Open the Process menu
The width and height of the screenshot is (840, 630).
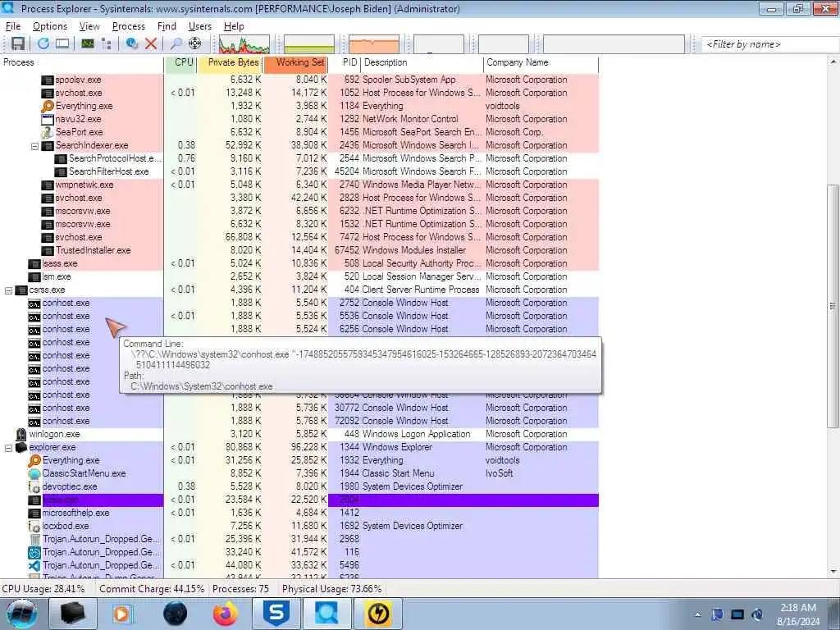pos(129,26)
